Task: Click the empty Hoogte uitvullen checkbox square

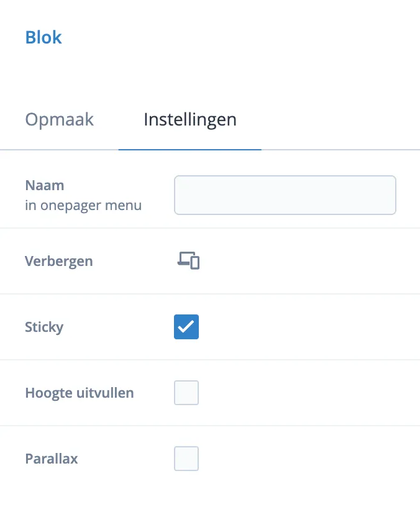Action: 186,393
